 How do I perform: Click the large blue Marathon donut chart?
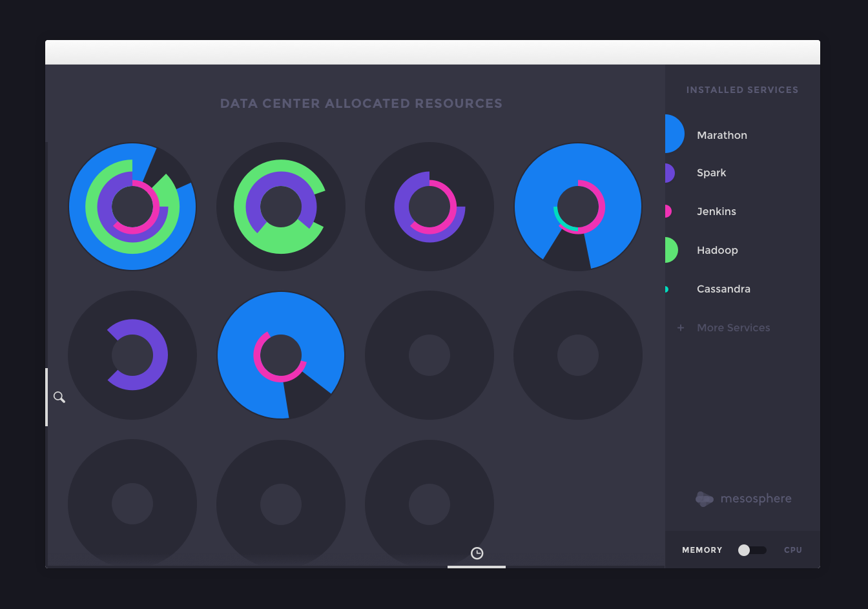point(578,206)
